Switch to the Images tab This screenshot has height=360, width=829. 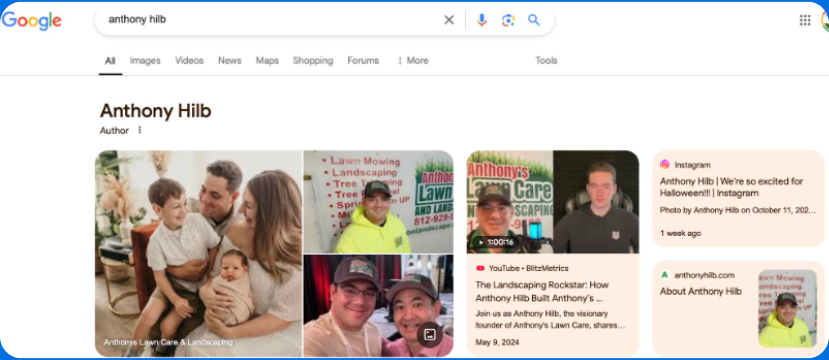pos(145,61)
